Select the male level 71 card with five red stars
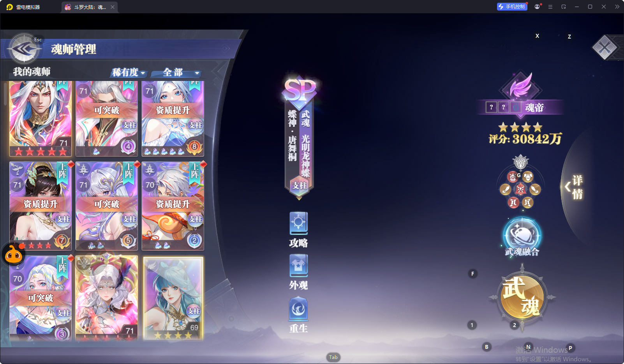Screen dimensions: 624x364 pyautogui.click(x=41, y=118)
